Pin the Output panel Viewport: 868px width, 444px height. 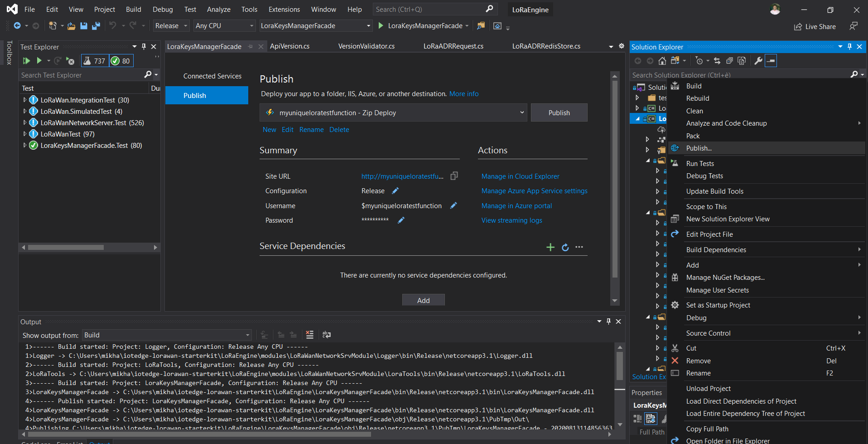pyautogui.click(x=608, y=321)
